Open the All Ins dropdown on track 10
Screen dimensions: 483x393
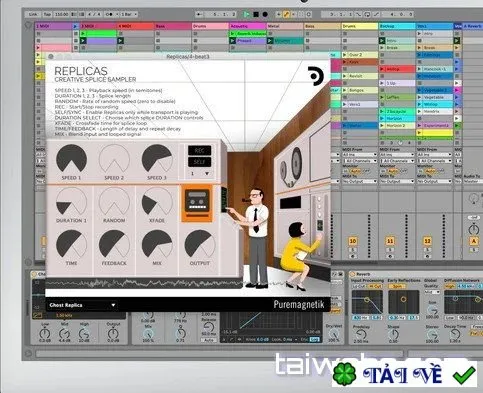[360, 155]
